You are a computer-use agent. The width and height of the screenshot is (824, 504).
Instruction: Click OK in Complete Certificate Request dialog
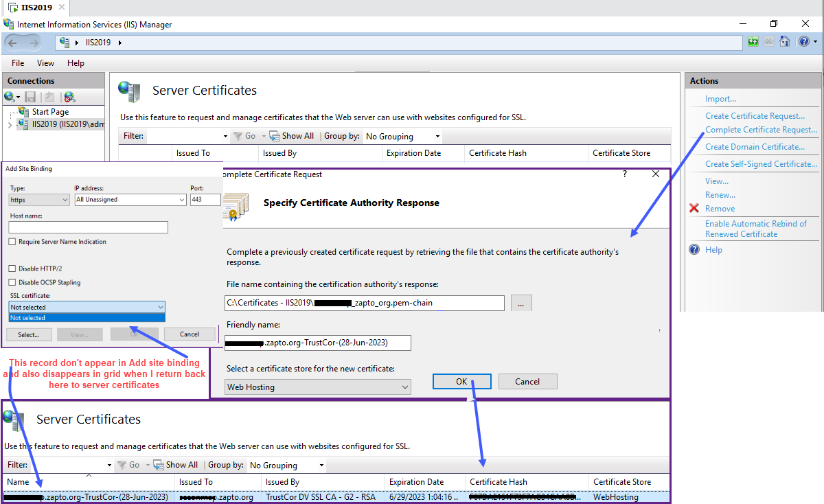pyautogui.click(x=461, y=381)
